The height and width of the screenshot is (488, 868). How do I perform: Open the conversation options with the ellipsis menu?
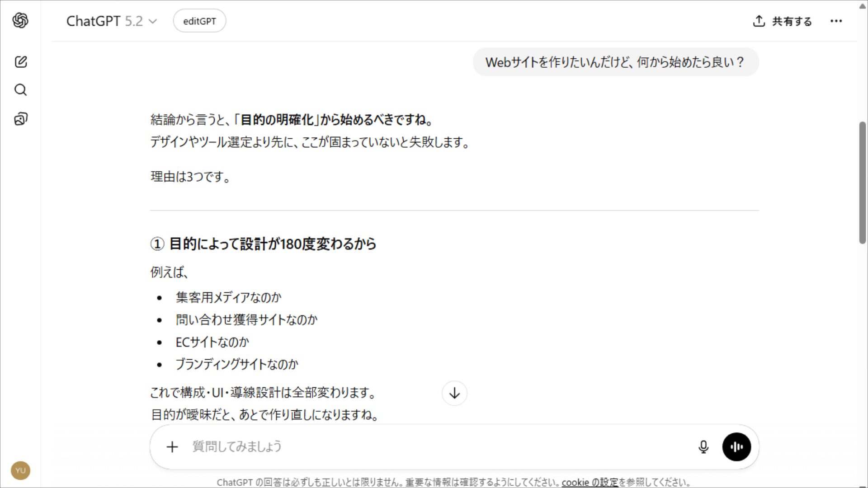pyautogui.click(x=836, y=21)
